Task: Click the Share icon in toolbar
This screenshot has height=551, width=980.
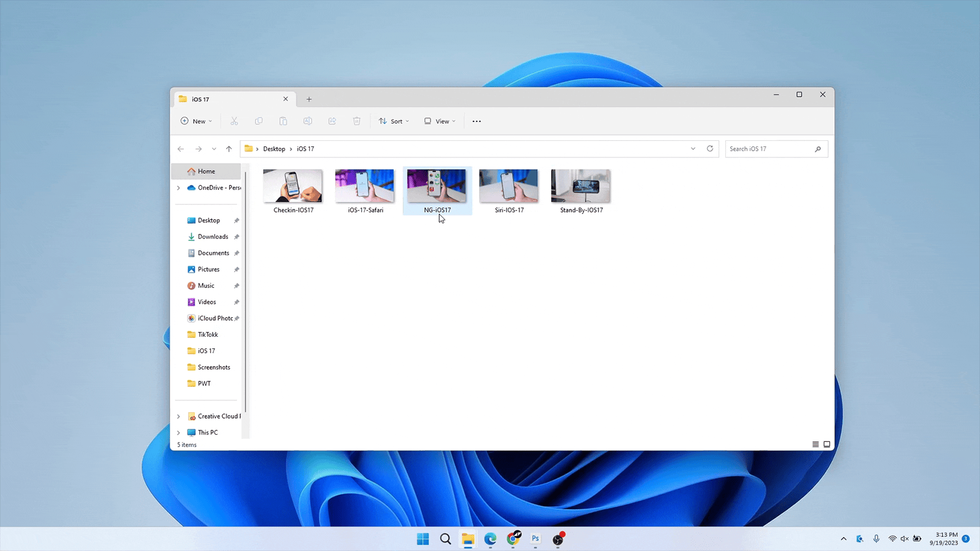Action: [x=332, y=121]
